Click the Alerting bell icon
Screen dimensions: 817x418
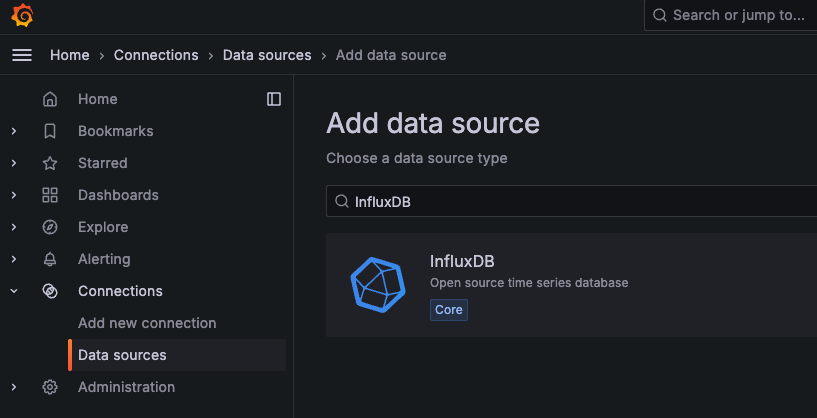pos(50,260)
